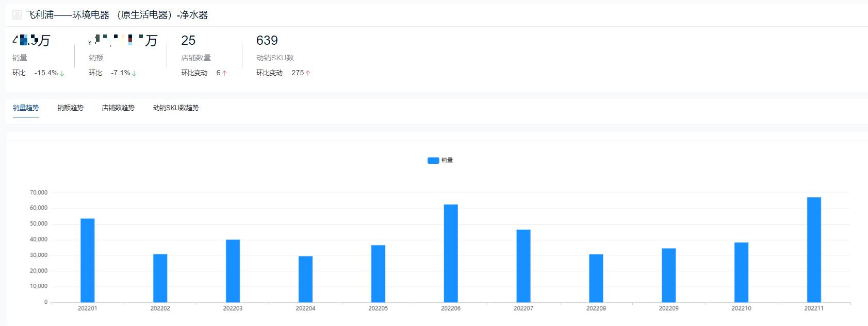Click the 202210 sales bar
Image resolution: width=868 pixels, height=326 pixels.
click(x=742, y=272)
